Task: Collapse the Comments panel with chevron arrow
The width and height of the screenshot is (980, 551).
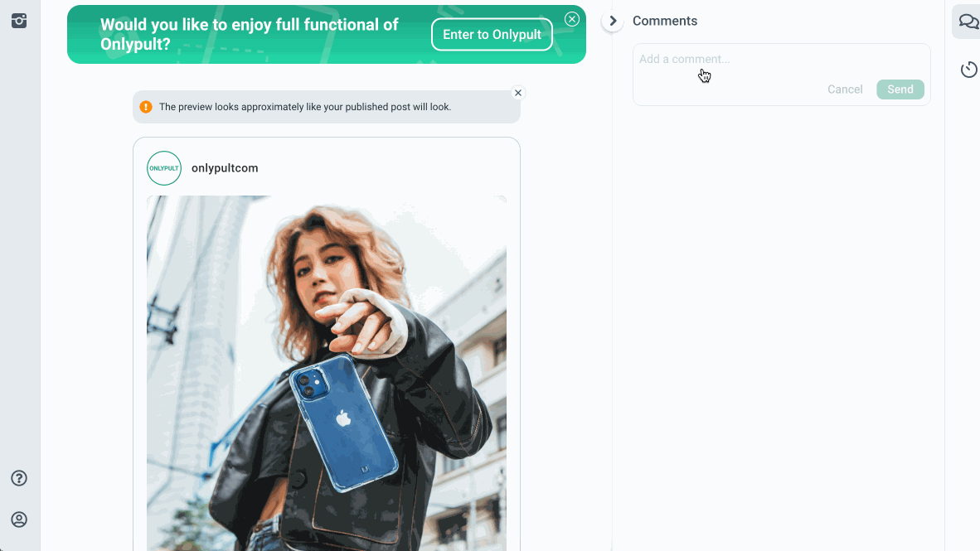Action: tap(613, 21)
